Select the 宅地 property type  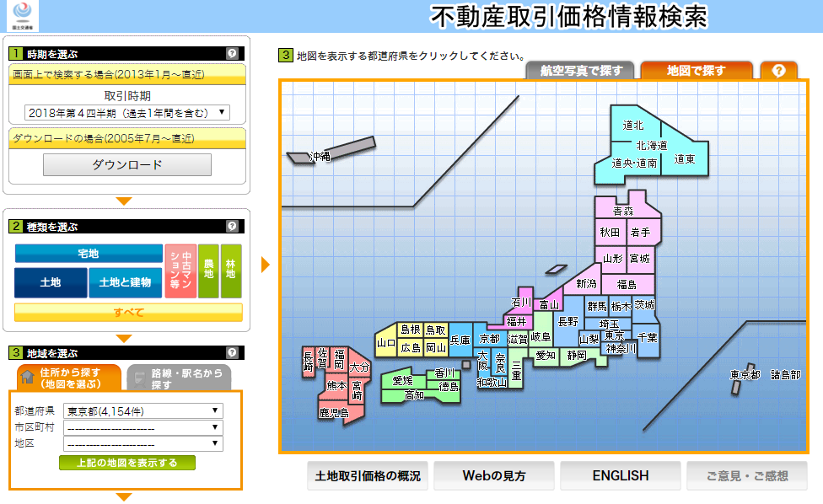(89, 254)
